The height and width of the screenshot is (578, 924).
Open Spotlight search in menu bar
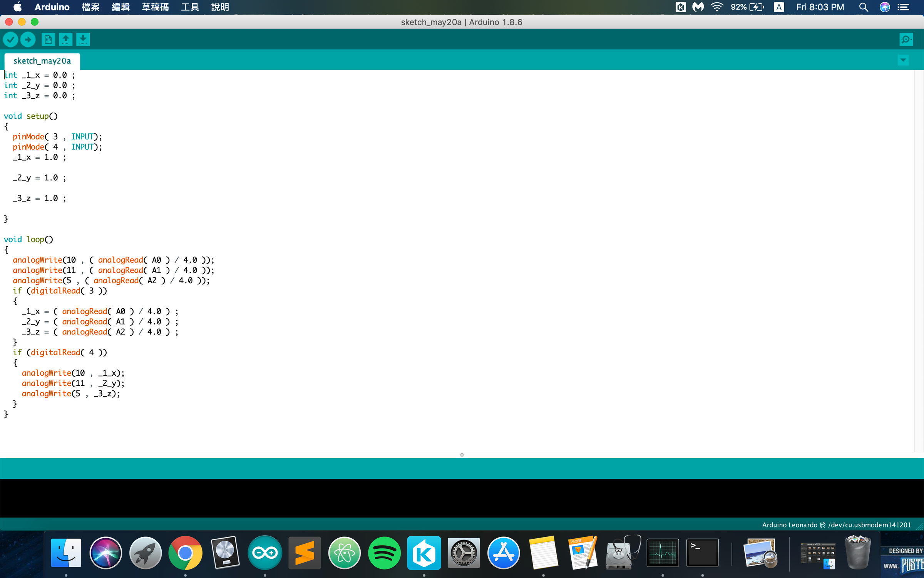pyautogui.click(x=864, y=7)
